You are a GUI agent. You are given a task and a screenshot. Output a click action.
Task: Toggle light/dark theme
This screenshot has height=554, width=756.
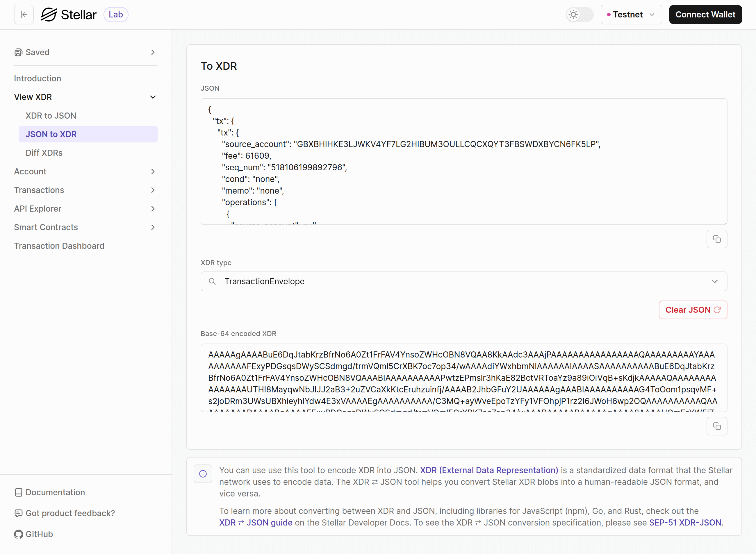(579, 15)
